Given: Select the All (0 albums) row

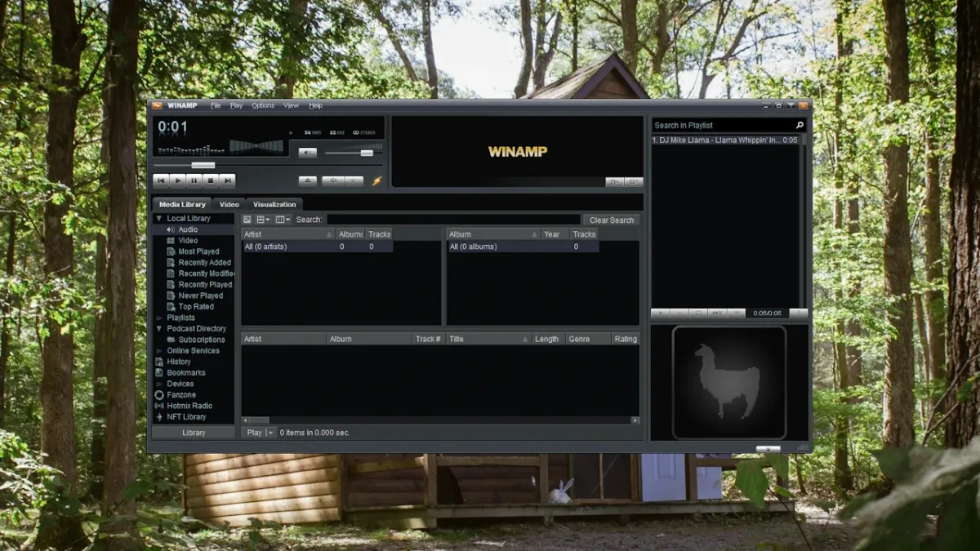Looking at the screenshot, I should 523,247.
